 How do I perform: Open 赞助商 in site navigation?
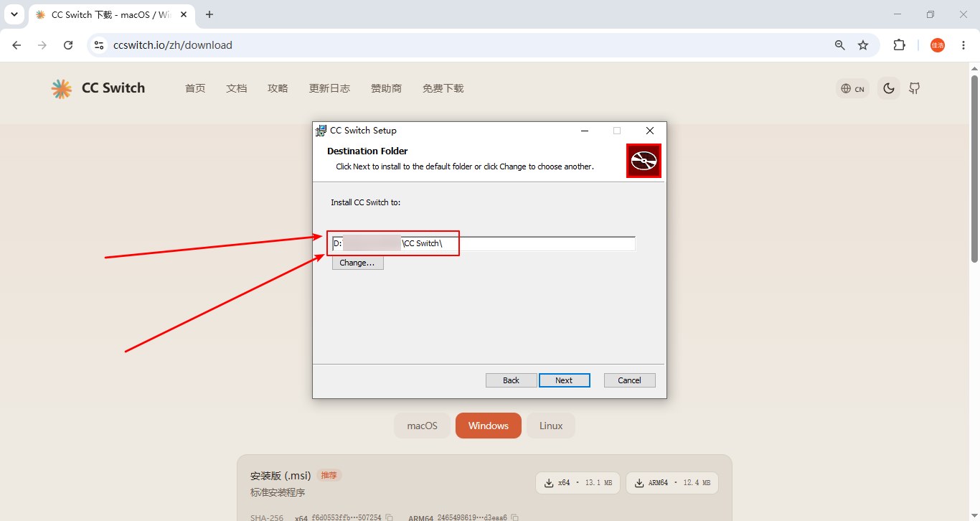click(386, 88)
